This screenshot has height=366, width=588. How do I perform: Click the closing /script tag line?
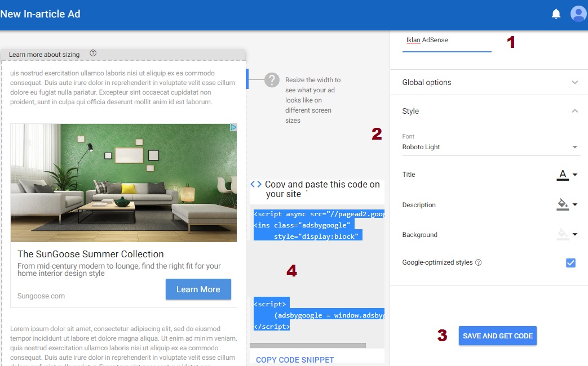point(272,327)
